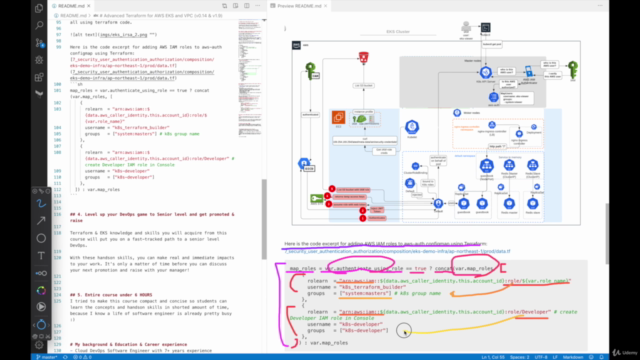Click the blue circular timer icon in annotation toolbar
This screenshot has height=360, width=640.
coord(41,325)
